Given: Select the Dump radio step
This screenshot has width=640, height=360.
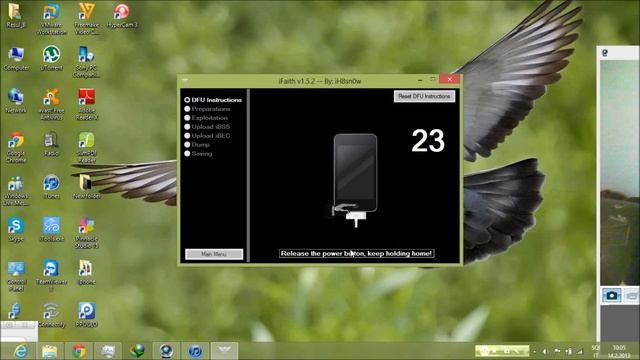Looking at the screenshot, I should (x=197, y=144).
